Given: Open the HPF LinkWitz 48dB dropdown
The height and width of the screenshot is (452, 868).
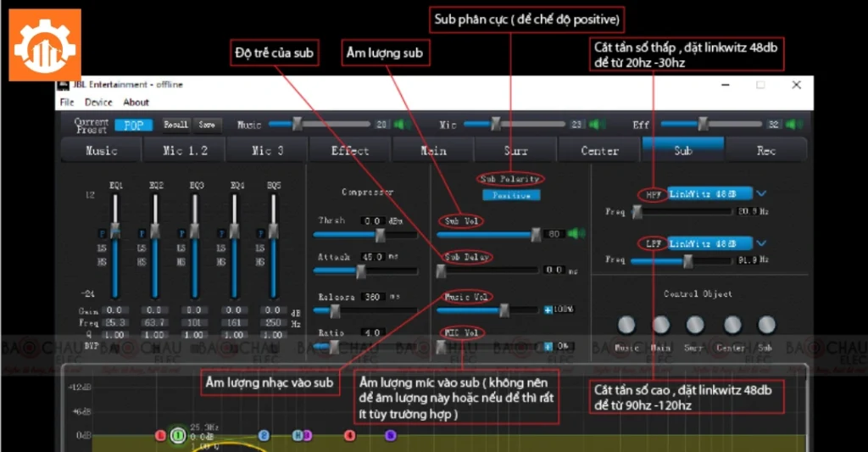Looking at the screenshot, I should [760, 193].
